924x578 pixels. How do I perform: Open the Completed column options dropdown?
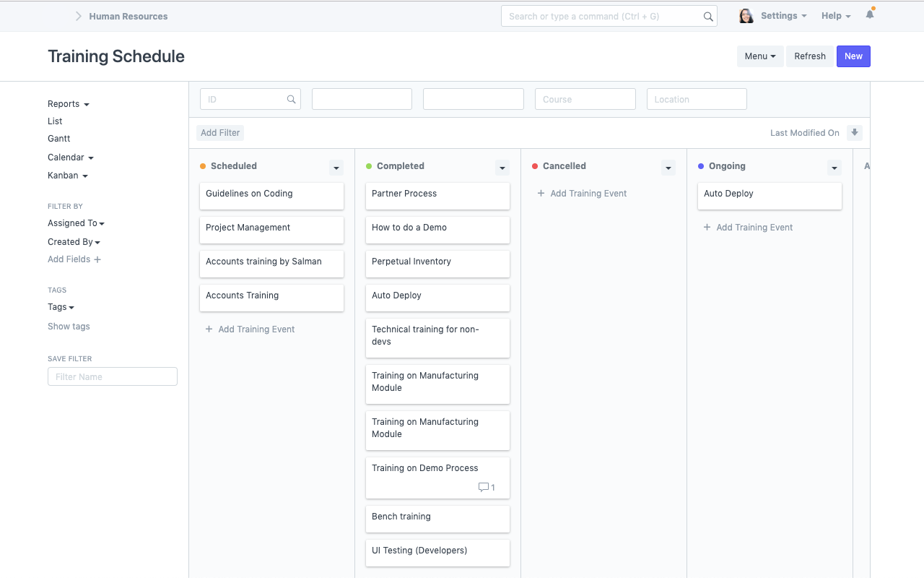tap(502, 168)
